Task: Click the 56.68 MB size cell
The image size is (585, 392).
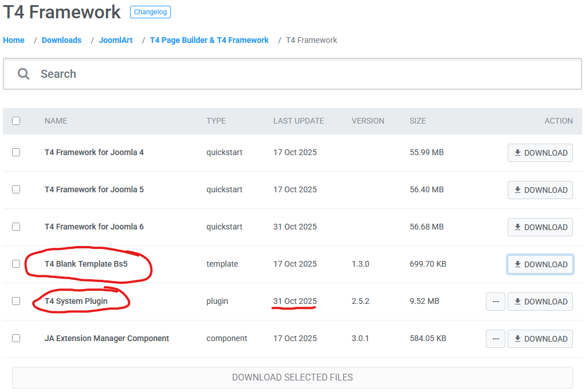Action: click(426, 227)
